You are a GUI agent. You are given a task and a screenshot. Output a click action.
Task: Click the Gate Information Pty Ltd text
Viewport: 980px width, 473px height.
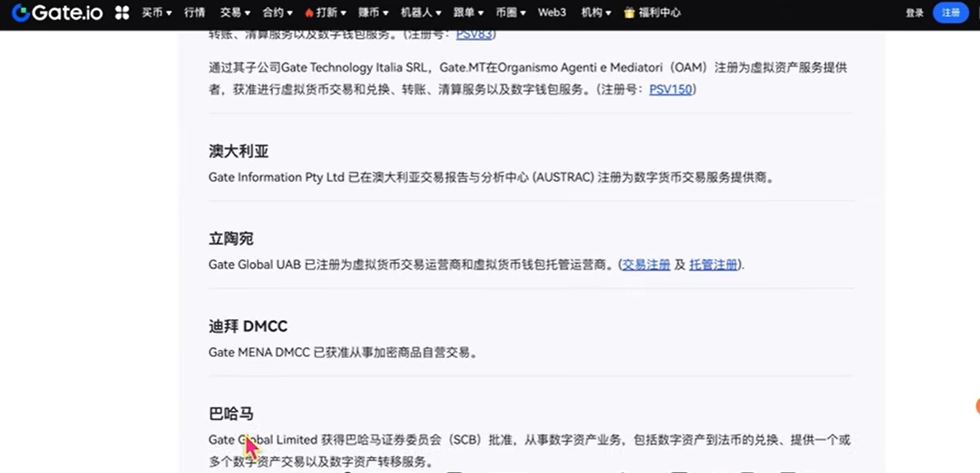[x=277, y=177]
